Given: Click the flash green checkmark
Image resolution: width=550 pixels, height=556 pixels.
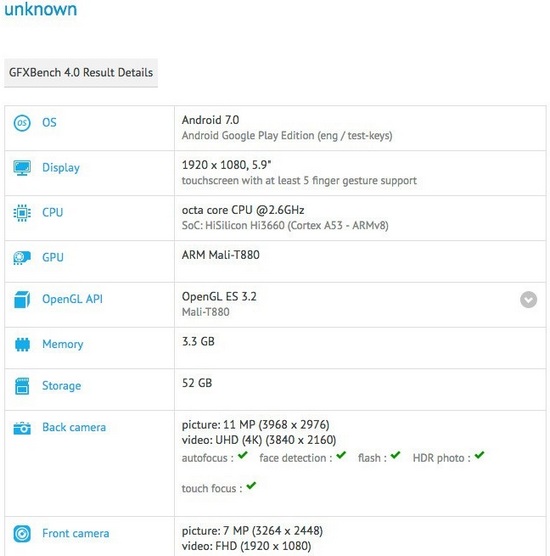Looking at the screenshot, I should tap(395, 455).
